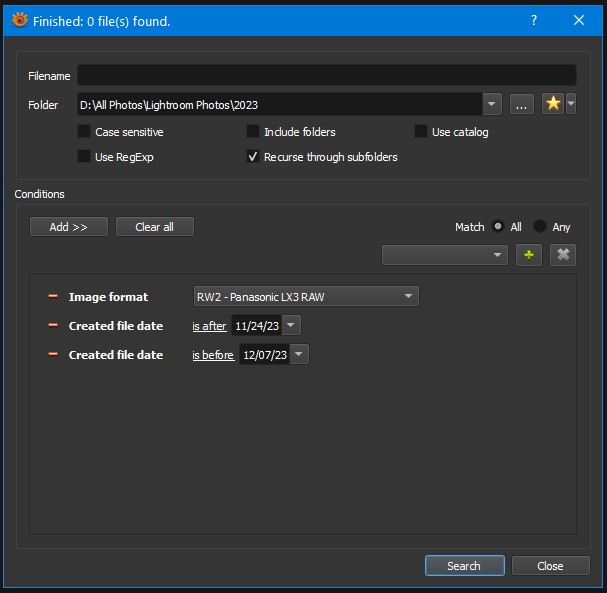Remove the 'is after' Created file date condition
607x593 pixels.
[53, 325]
